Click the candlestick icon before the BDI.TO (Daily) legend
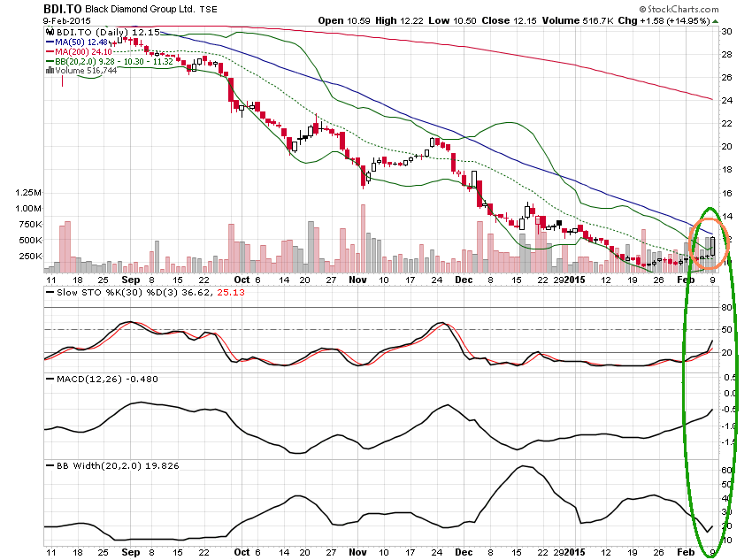This screenshot has height=560, width=752. (x=50, y=33)
